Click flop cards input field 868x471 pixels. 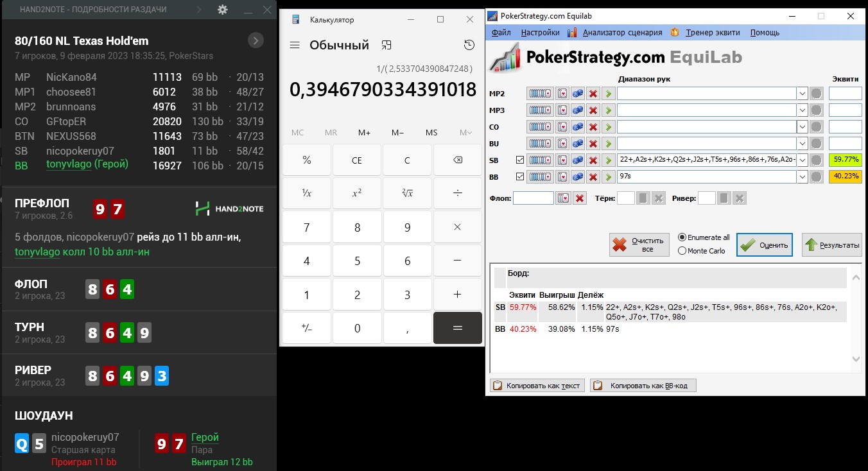tap(534, 198)
